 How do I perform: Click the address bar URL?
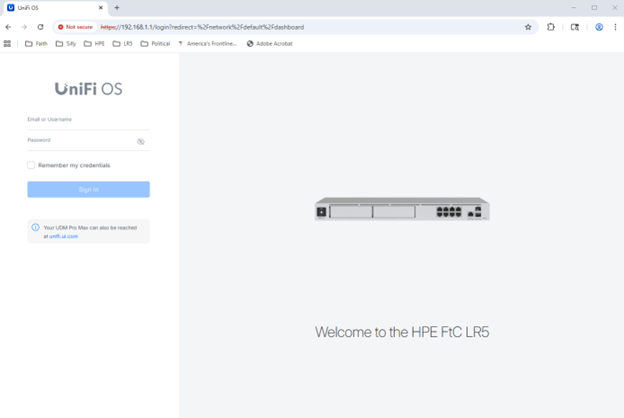(202, 27)
